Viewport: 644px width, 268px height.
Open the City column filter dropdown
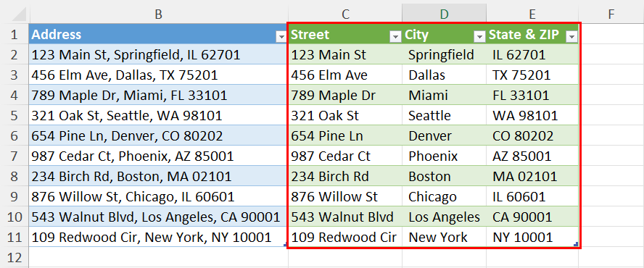click(x=479, y=36)
